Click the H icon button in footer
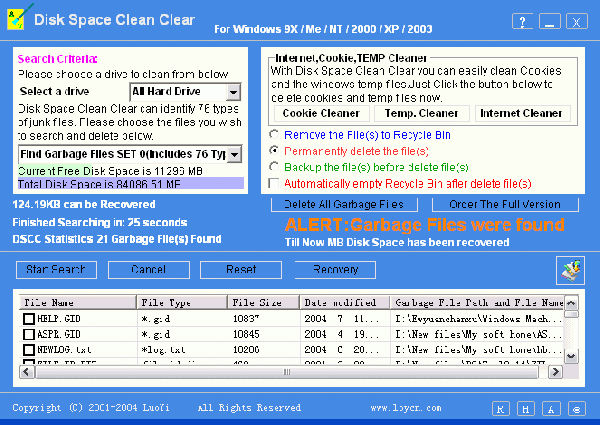600x425 pixels. click(526, 409)
